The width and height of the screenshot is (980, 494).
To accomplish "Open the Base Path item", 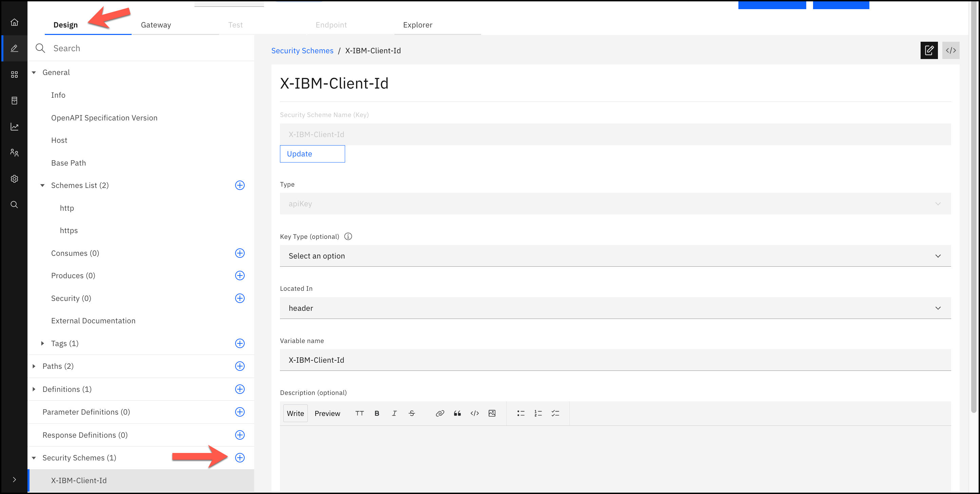I will click(x=69, y=163).
